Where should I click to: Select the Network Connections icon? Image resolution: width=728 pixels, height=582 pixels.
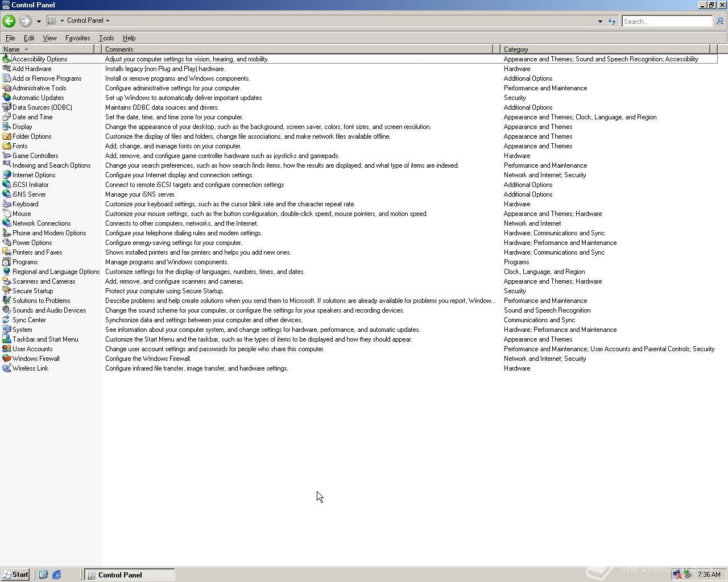[x=7, y=223]
